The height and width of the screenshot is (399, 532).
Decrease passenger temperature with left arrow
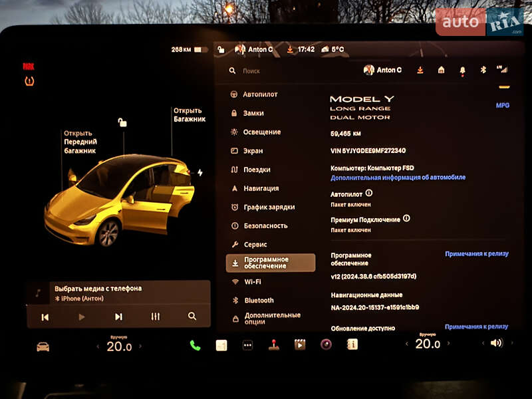[407, 344]
